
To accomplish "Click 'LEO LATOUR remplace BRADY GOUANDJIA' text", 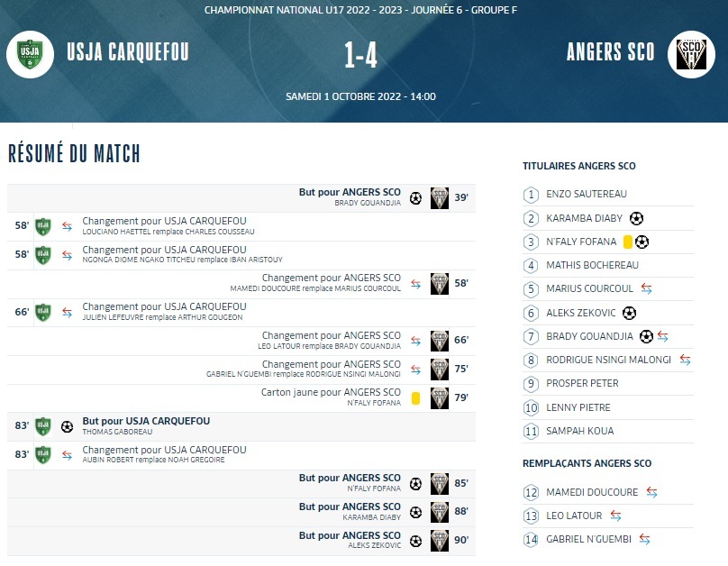I will point(329,346).
